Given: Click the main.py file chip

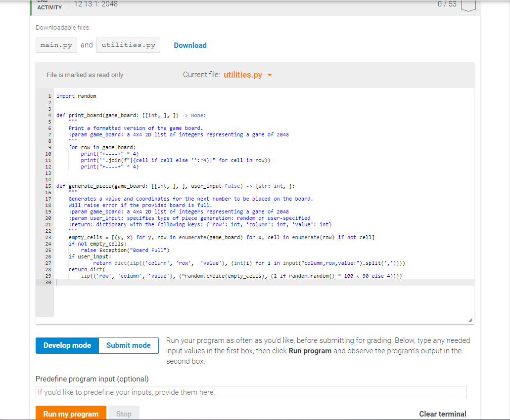Looking at the screenshot, I should (56, 45).
